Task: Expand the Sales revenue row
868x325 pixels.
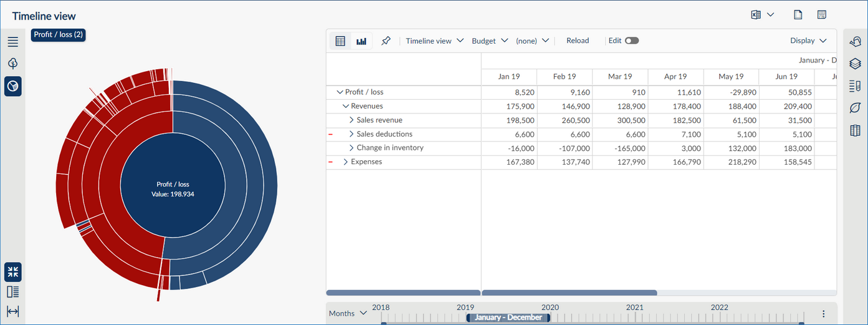Action: click(x=351, y=120)
